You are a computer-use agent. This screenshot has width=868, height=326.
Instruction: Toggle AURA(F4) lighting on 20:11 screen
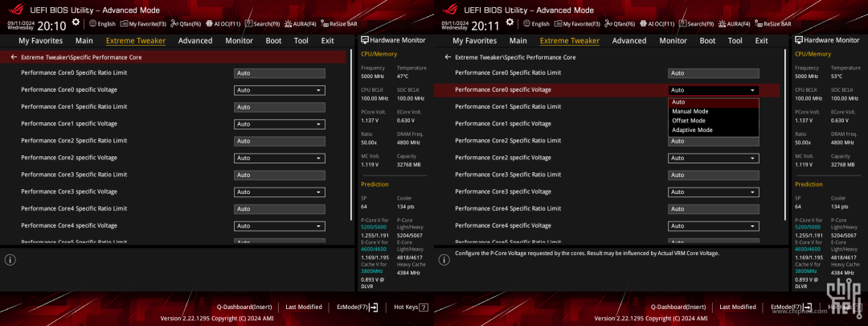click(734, 24)
